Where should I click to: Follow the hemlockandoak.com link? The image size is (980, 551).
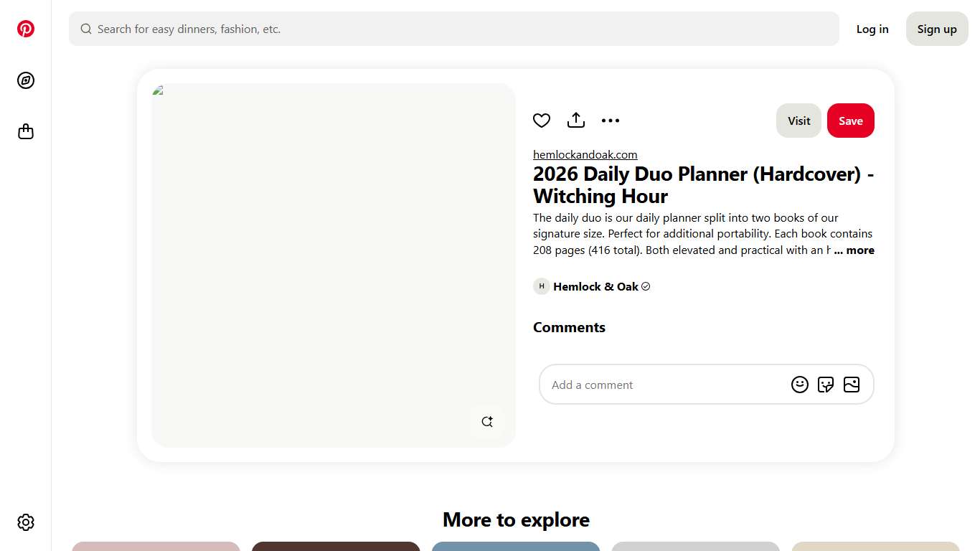(x=585, y=154)
